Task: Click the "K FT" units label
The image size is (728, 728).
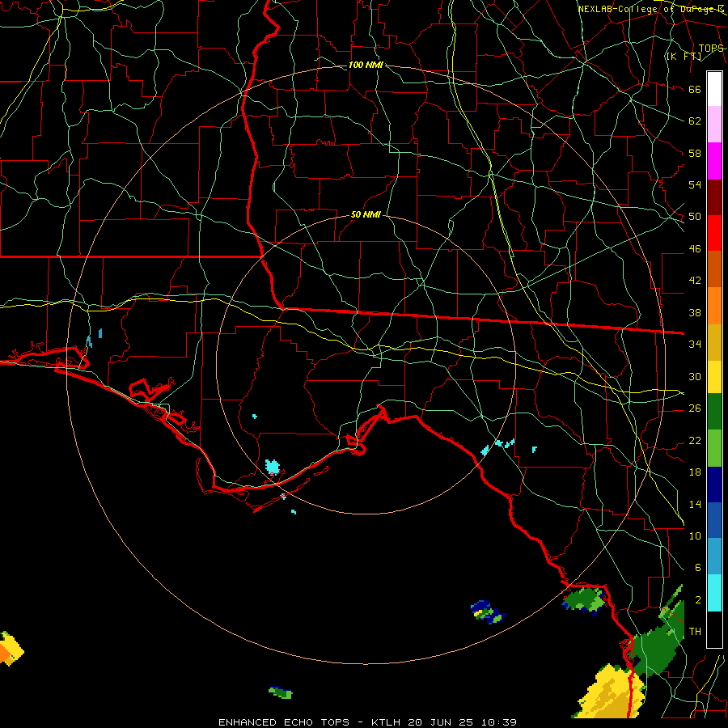Action: point(684,57)
